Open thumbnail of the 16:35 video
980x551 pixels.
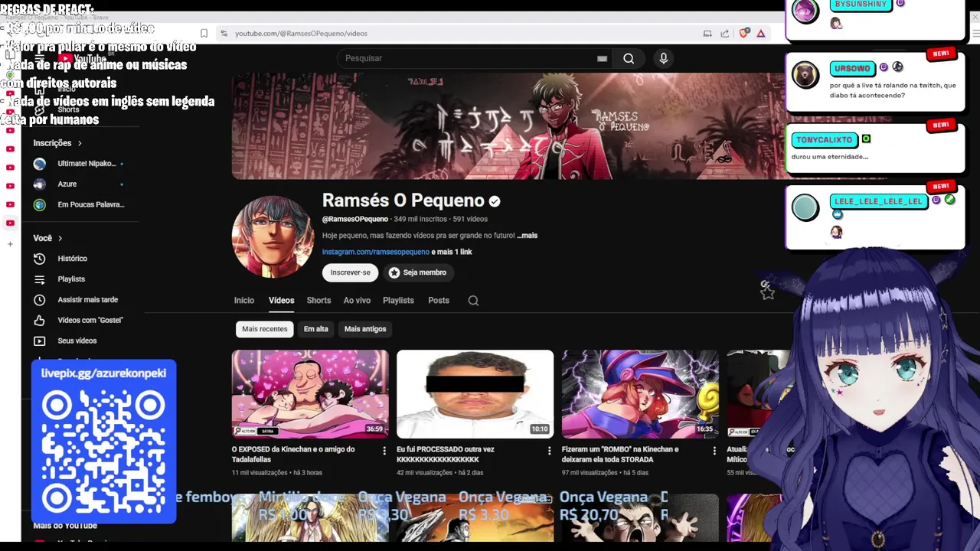(x=640, y=394)
